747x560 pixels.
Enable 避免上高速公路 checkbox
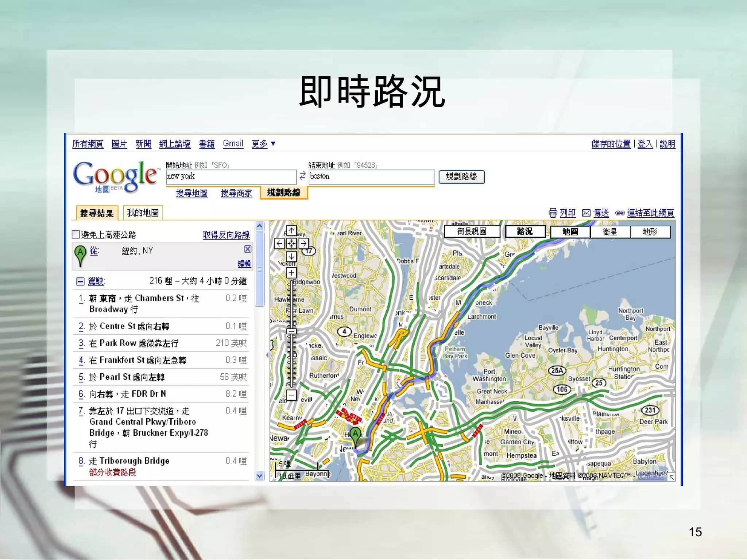click(x=76, y=234)
